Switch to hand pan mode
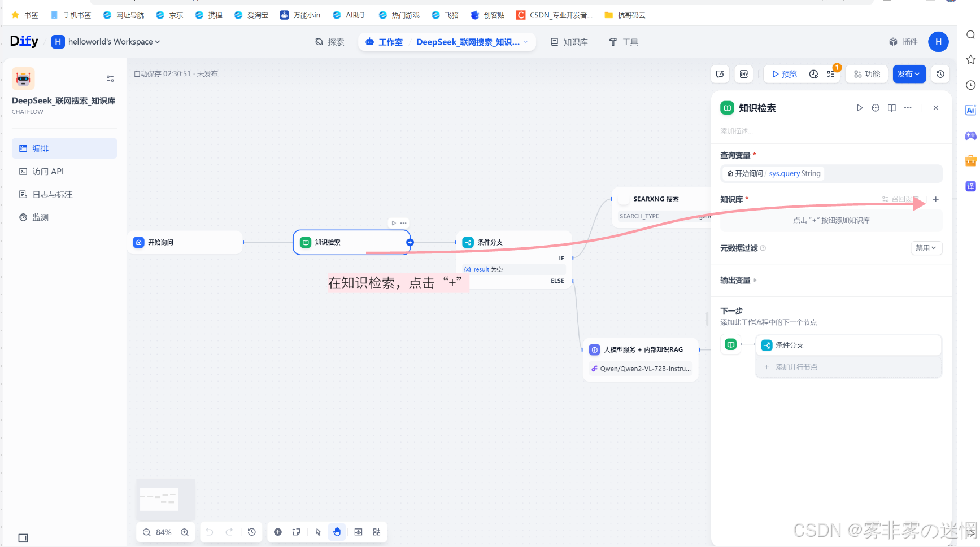This screenshot has width=980, height=547. (x=337, y=532)
